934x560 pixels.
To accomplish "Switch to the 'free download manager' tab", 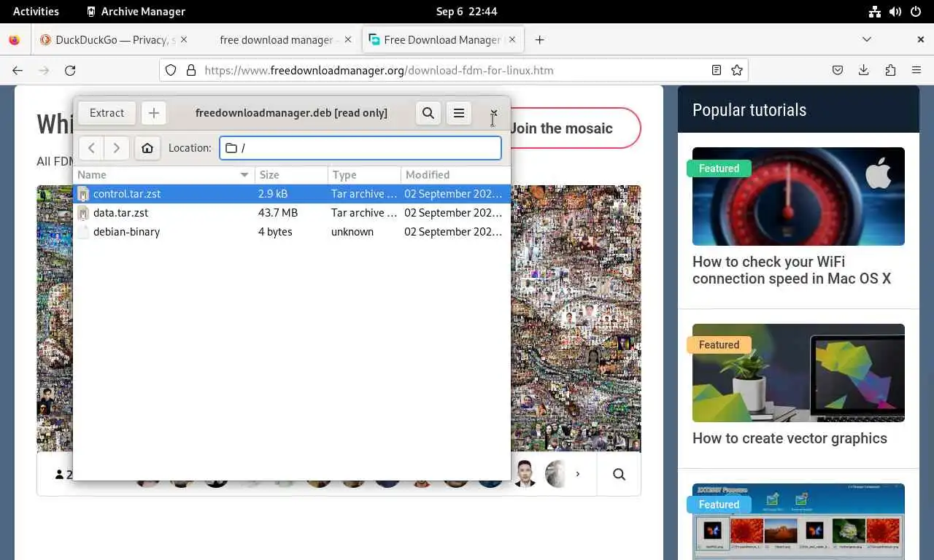I will [x=277, y=40].
